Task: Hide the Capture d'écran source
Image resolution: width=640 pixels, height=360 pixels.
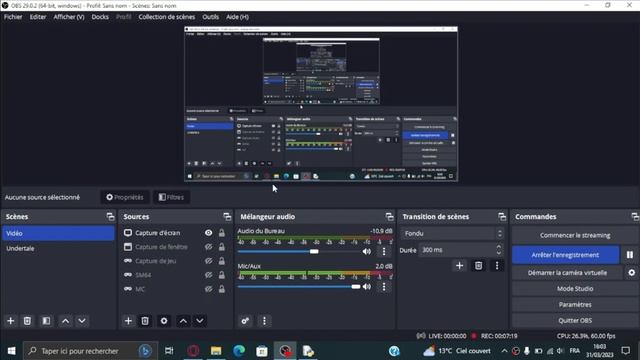Action: click(209, 233)
